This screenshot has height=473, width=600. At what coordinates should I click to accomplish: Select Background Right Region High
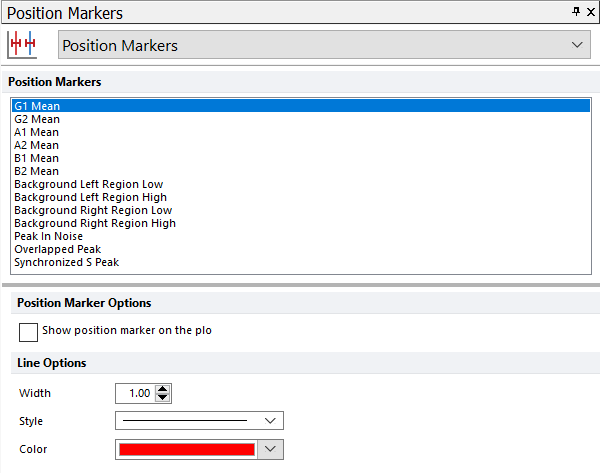(301, 223)
